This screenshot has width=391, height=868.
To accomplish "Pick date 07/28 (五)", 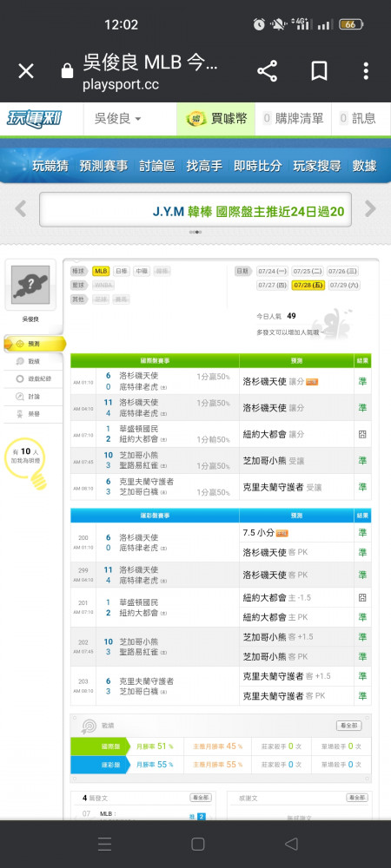I will coord(308,285).
